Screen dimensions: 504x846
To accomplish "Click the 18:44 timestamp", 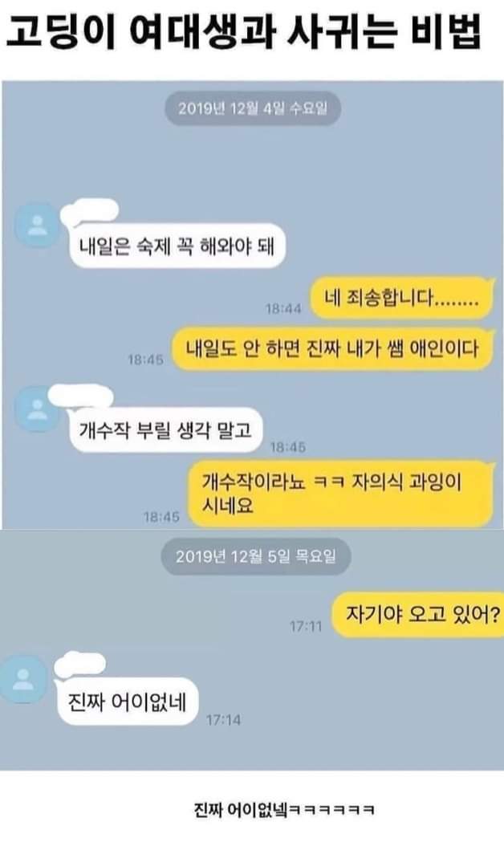I will click(x=283, y=308).
